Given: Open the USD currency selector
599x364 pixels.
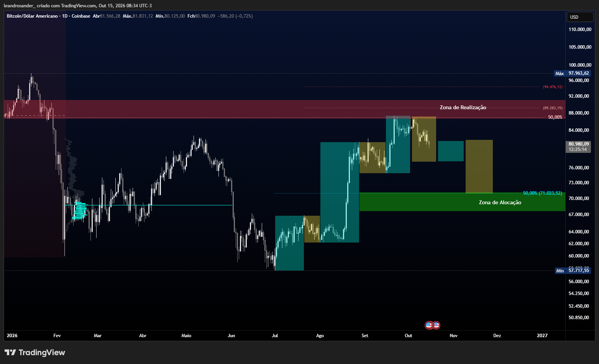Looking at the screenshot, I should click(580, 17).
